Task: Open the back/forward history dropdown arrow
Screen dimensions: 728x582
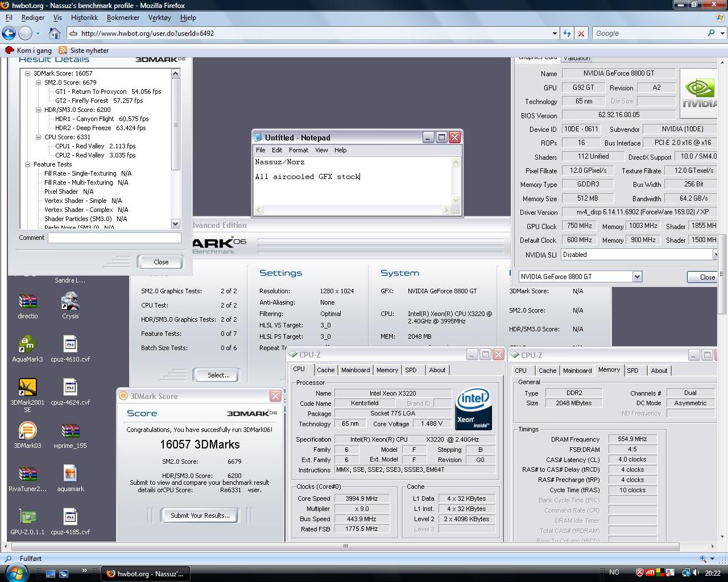Action: (x=38, y=34)
